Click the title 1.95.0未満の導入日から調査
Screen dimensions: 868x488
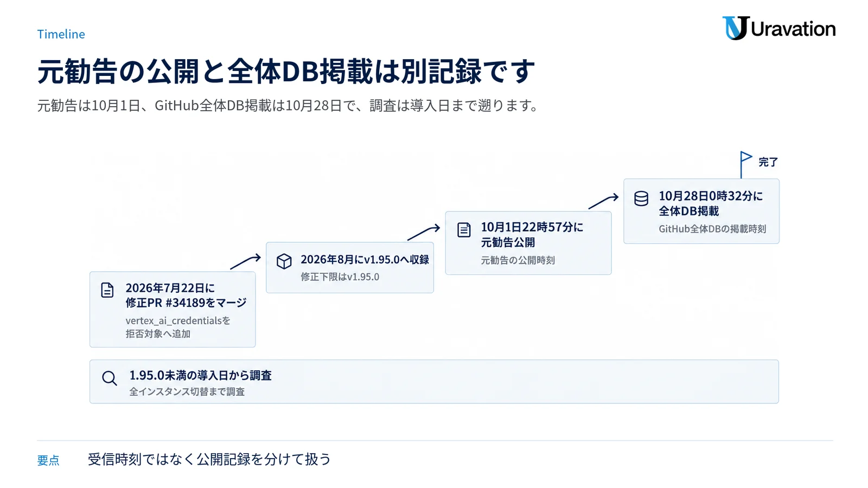(x=200, y=375)
